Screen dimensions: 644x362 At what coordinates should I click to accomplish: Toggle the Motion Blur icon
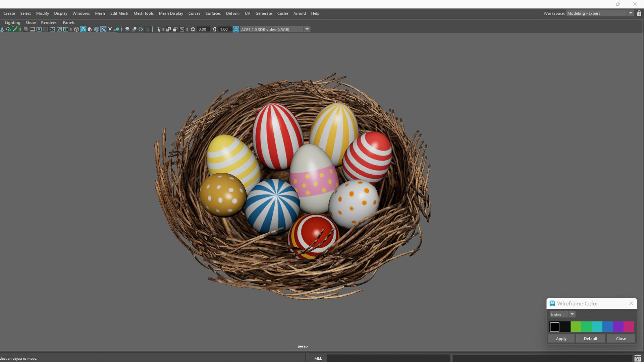[x=134, y=29]
